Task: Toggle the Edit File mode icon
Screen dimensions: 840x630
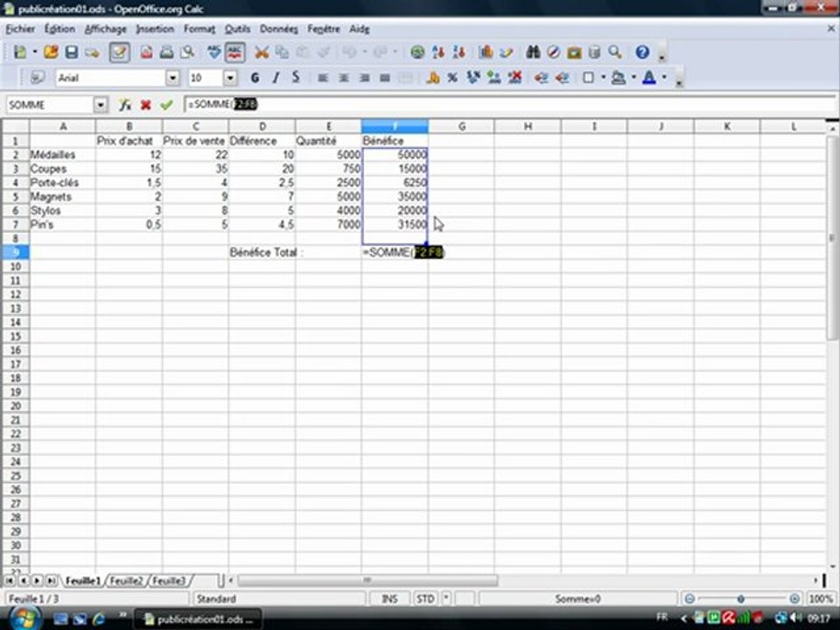Action: coord(120,52)
